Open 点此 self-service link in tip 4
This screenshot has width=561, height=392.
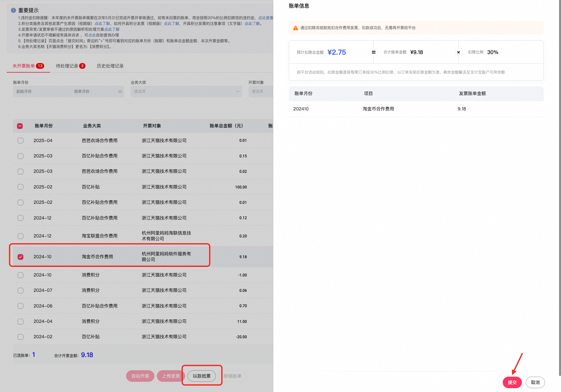pos(92,35)
